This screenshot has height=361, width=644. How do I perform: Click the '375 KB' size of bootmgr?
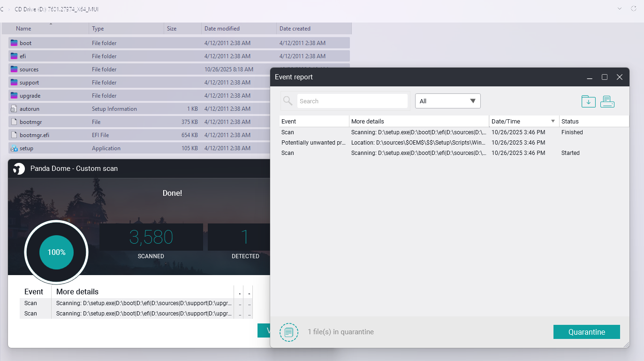pos(189,122)
